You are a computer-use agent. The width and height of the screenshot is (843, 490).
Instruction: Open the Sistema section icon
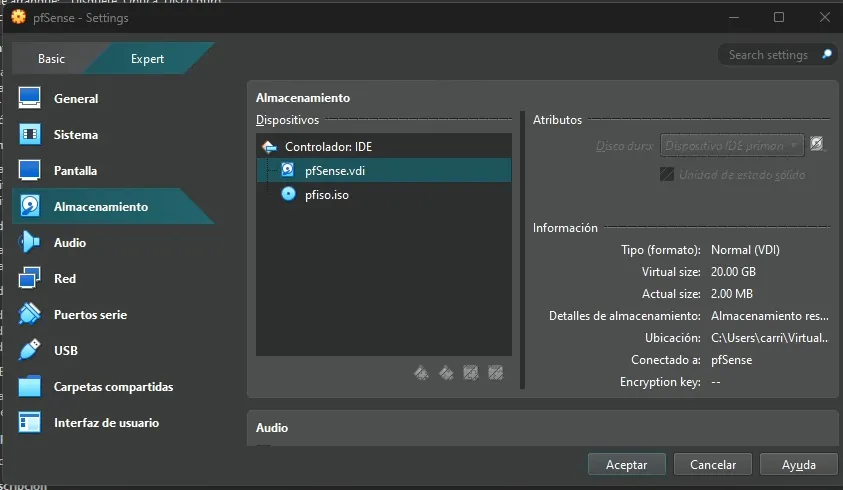(30, 134)
